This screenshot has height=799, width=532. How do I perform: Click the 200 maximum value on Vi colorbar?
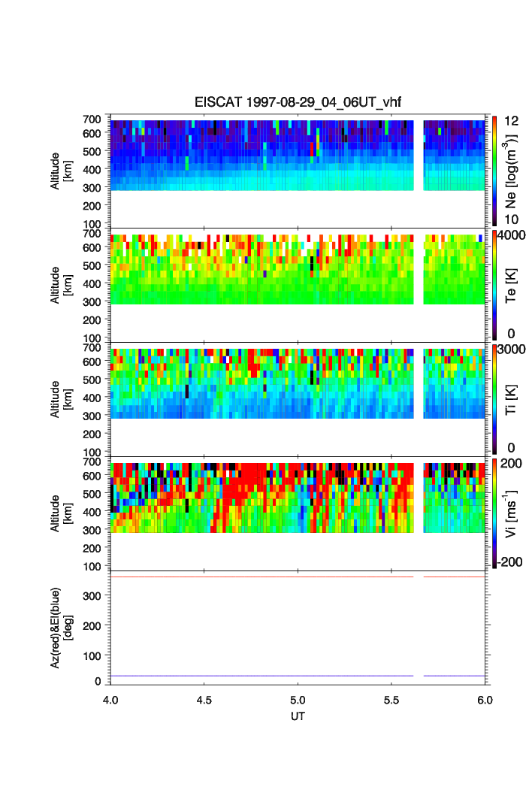click(x=511, y=464)
